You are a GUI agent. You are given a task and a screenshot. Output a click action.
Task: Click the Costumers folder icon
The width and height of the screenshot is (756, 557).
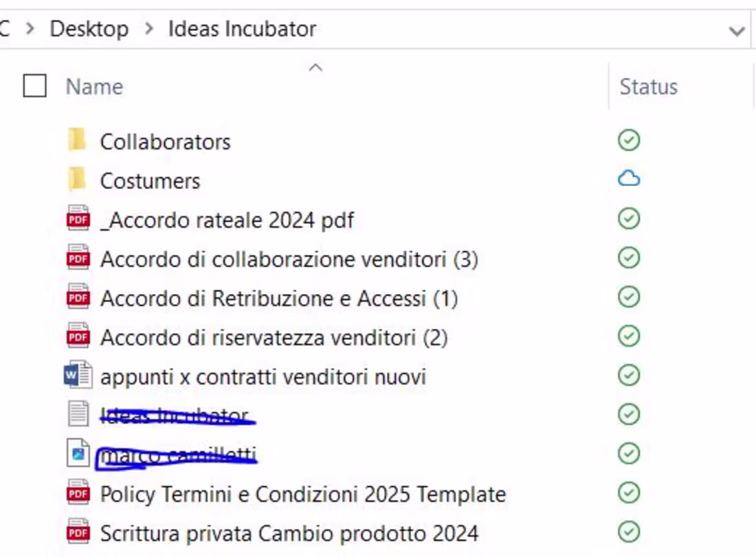pyautogui.click(x=77, y=180)
